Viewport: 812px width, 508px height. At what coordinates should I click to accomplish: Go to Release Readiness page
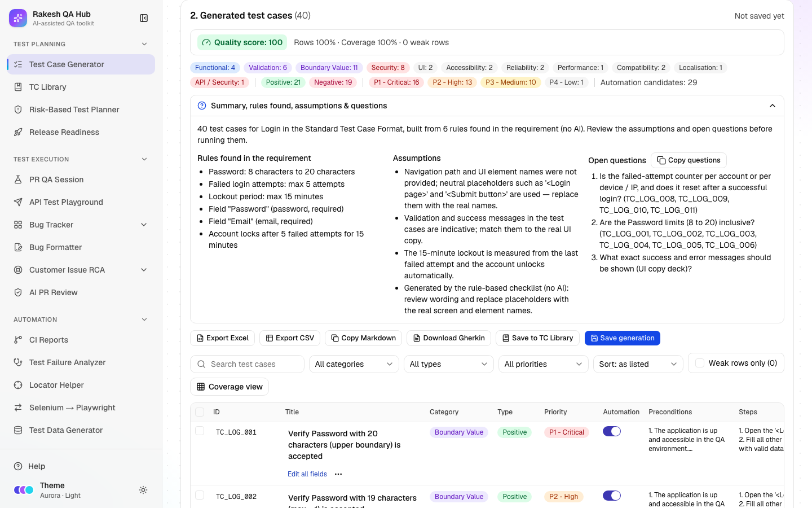click(x=81, y=132)
